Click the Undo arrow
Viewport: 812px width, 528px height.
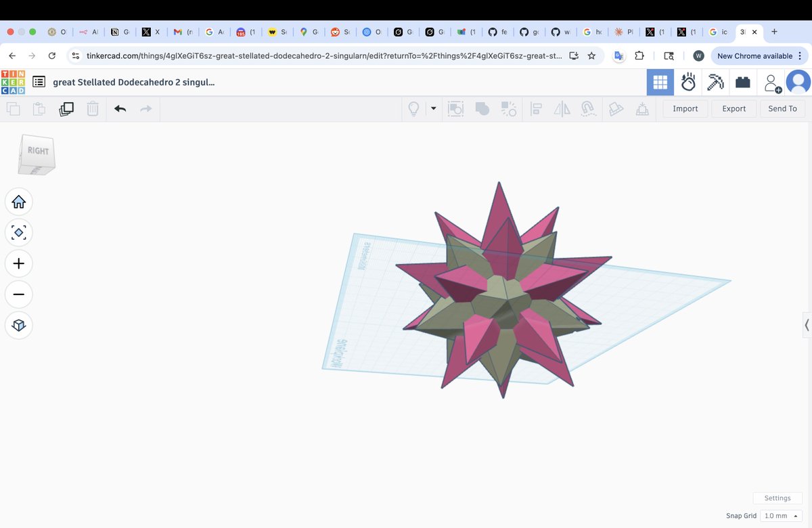pos(120,108)
